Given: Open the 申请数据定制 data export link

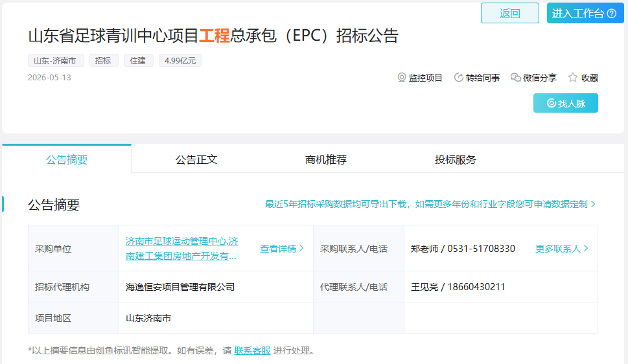Looking at the screenshot, I should tap(430, 204).
